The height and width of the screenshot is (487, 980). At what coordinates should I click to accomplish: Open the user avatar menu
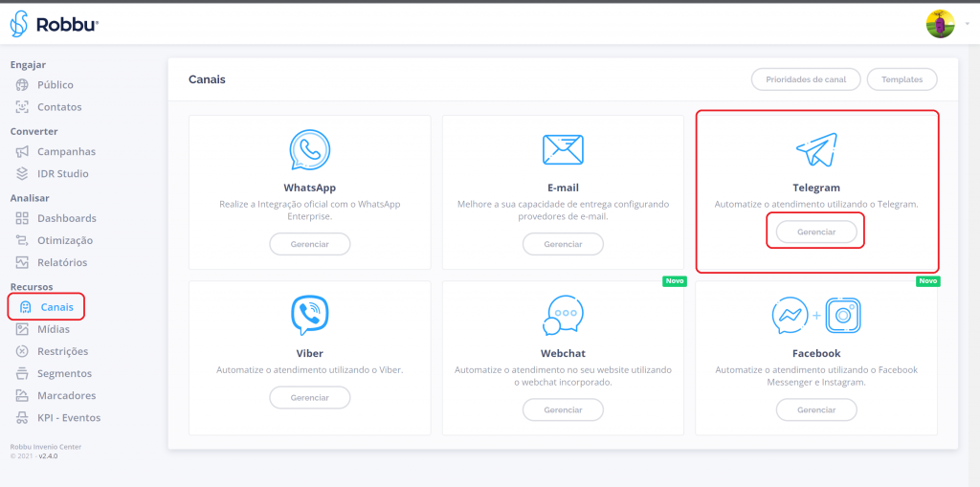pyautogui.click(x=940, y=24)
